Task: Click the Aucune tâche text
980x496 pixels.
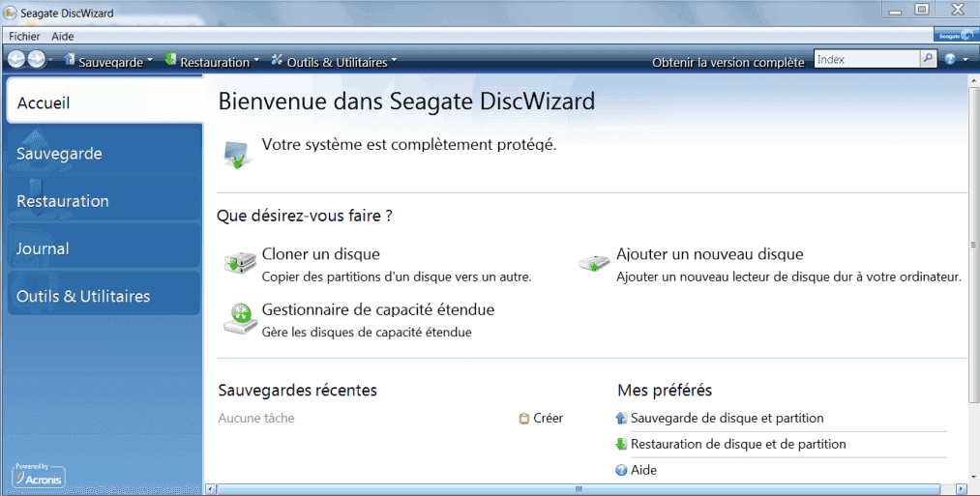Action: point(256,419)
